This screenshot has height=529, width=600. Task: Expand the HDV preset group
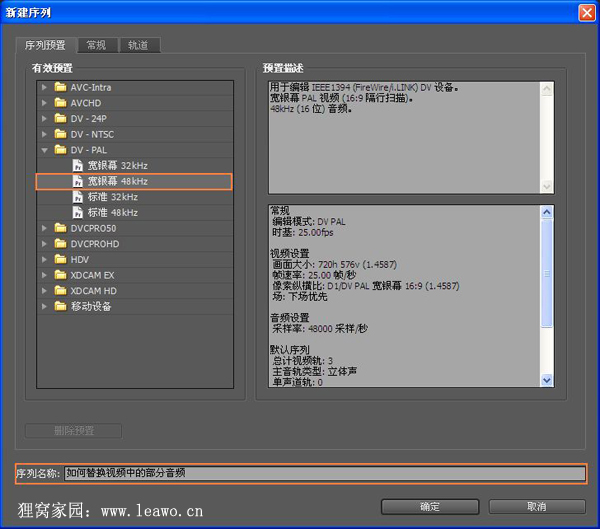(x=44, y=260)
